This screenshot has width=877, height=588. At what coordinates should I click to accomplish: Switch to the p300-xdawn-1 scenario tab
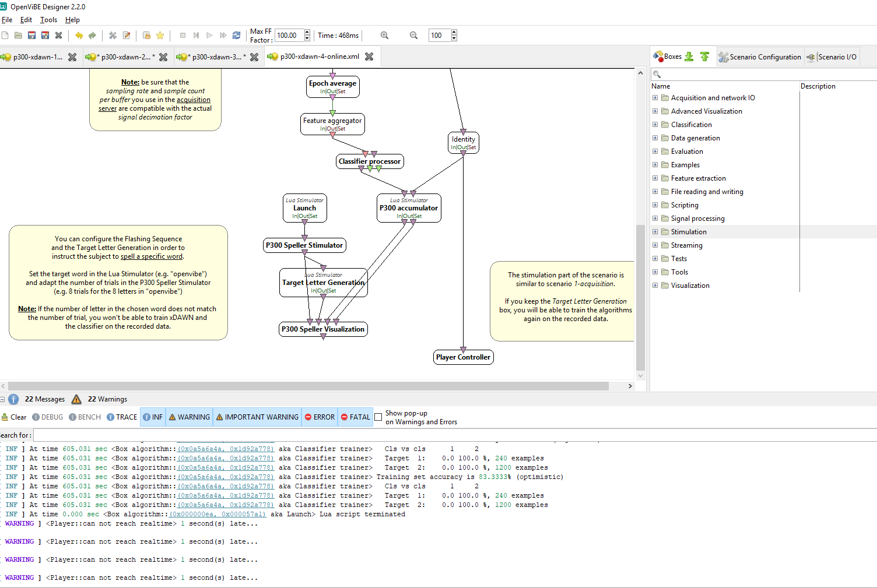38,57
